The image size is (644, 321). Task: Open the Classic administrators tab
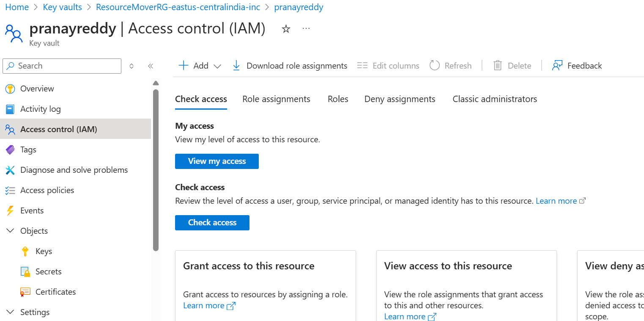[x=495, y=99]
